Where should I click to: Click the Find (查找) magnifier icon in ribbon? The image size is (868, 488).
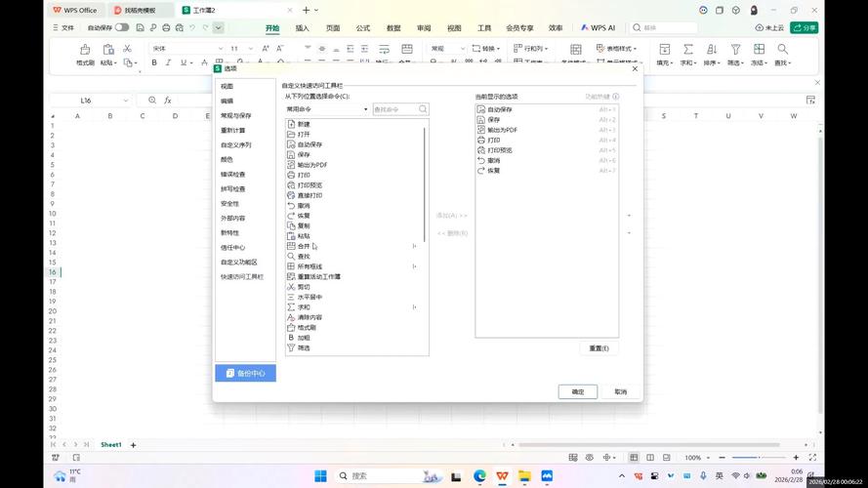pos(782,49)
